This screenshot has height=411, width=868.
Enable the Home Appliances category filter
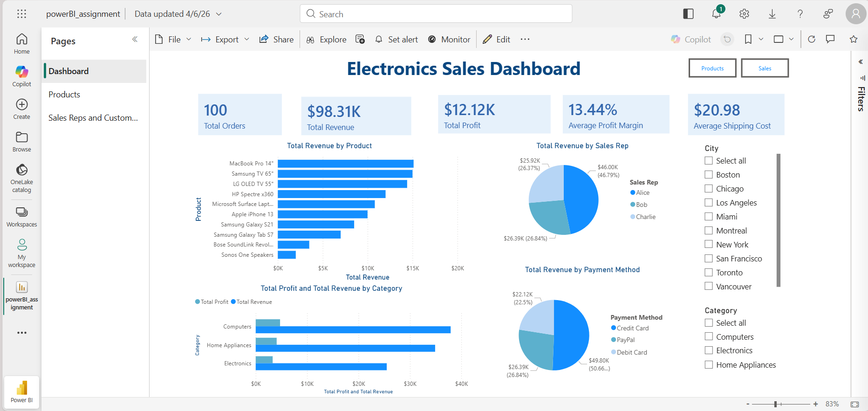click(709, 365)
